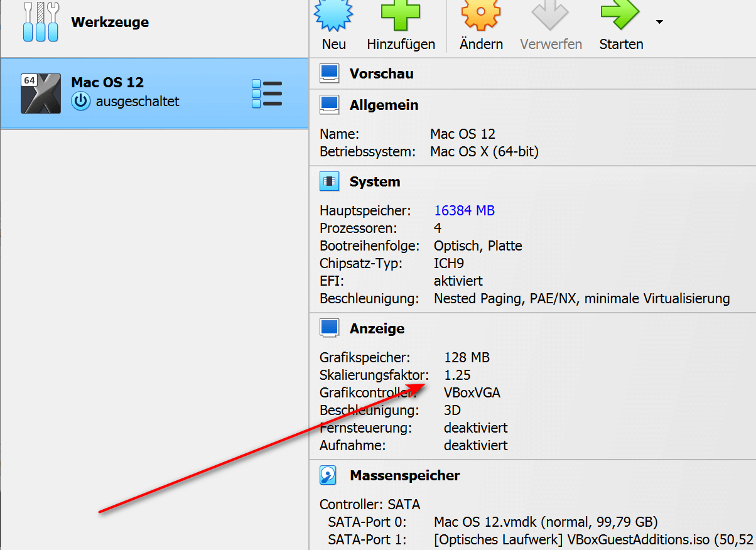Click the green Hinzufügen plus icon
The height and width of the screenshot is (550, 756).
pos(401,14)
